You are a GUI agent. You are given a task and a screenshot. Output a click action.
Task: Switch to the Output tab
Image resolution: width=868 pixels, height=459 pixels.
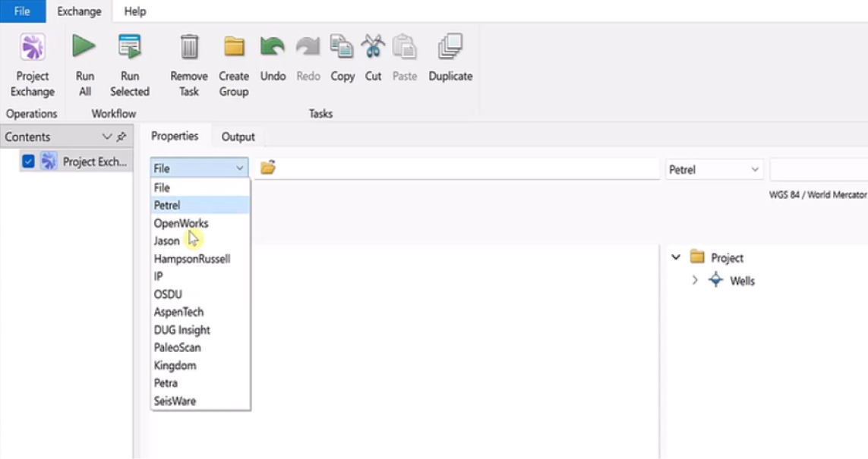238,137
